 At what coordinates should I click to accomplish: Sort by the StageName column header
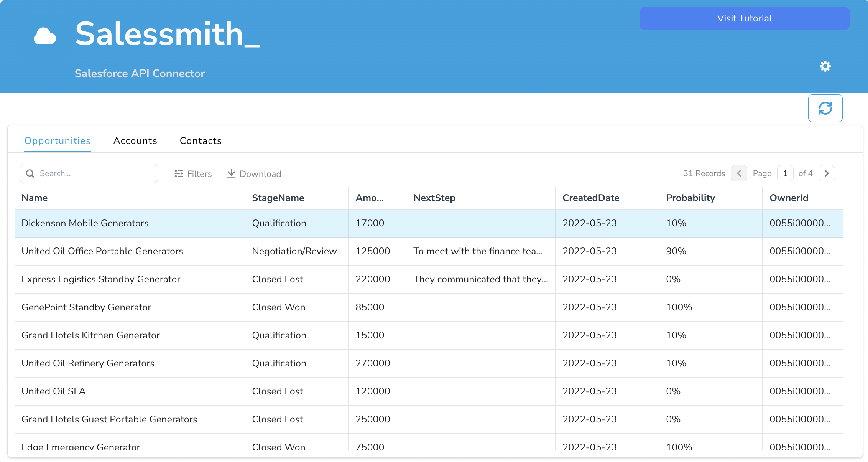pyautogui.click(x=278, y=198)
